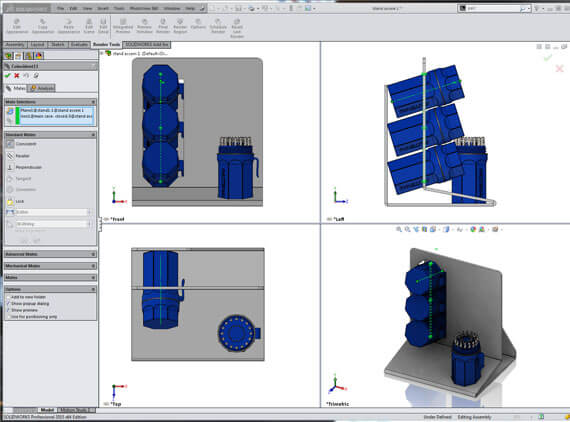Screen dimensions: 570x422
Task: Click the Render Region tool
Action: click(x=180, y=27)
